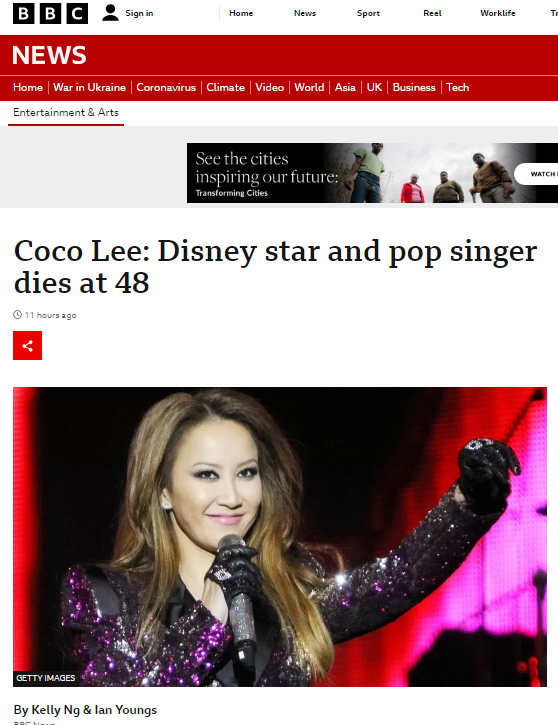Click the BBC logo blocks
This screenshot has width=558, height=725.
point(50,13)
